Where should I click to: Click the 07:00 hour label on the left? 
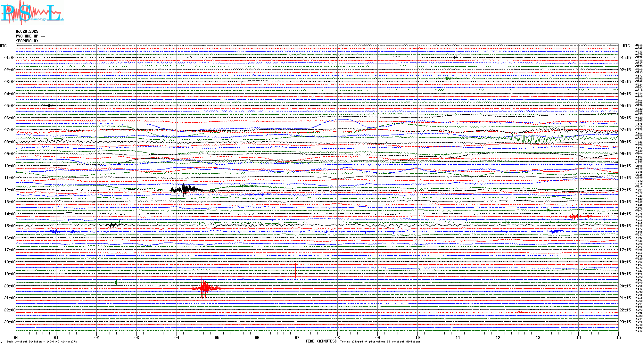point(10,130)
